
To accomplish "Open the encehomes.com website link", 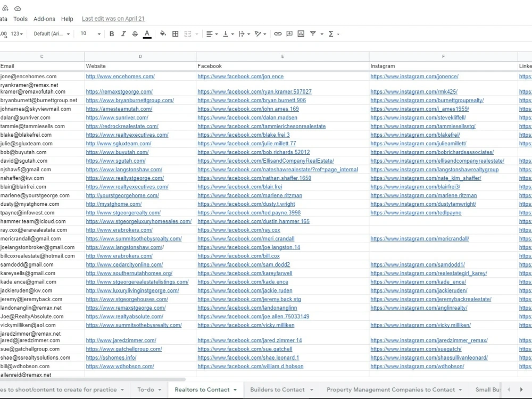I will 120,77.
